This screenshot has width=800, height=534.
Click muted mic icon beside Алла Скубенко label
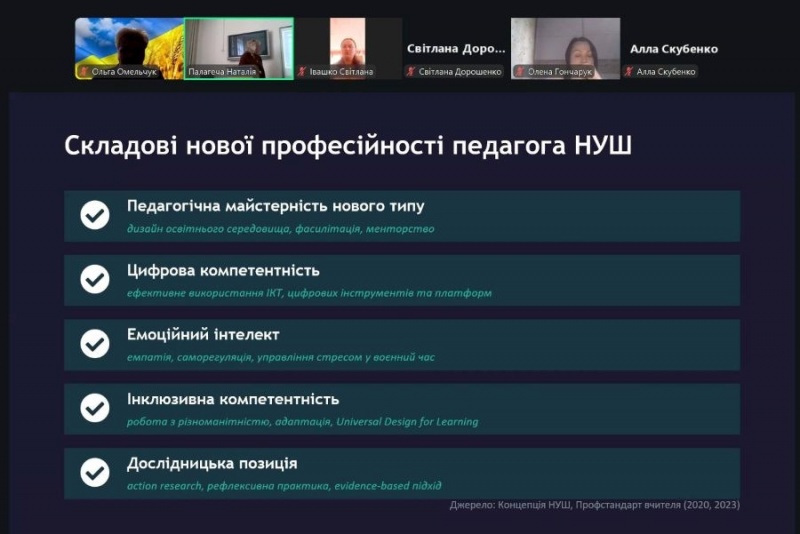click(x=630, y=72)
